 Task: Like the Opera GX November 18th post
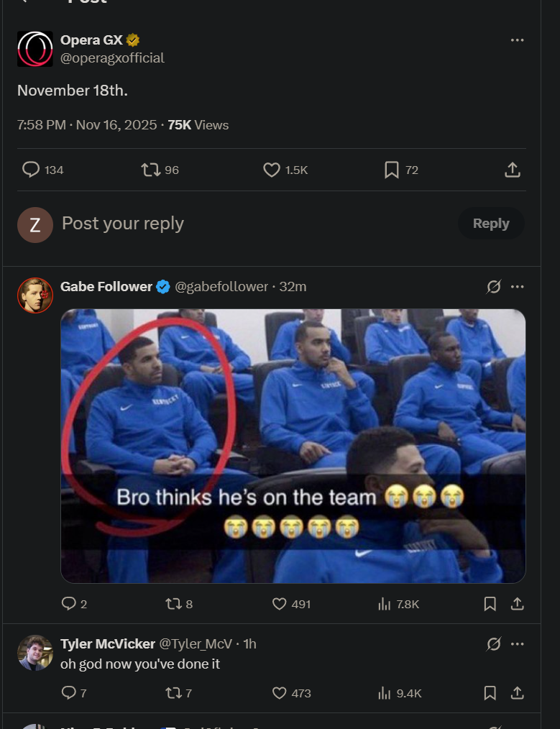(271, 170)
